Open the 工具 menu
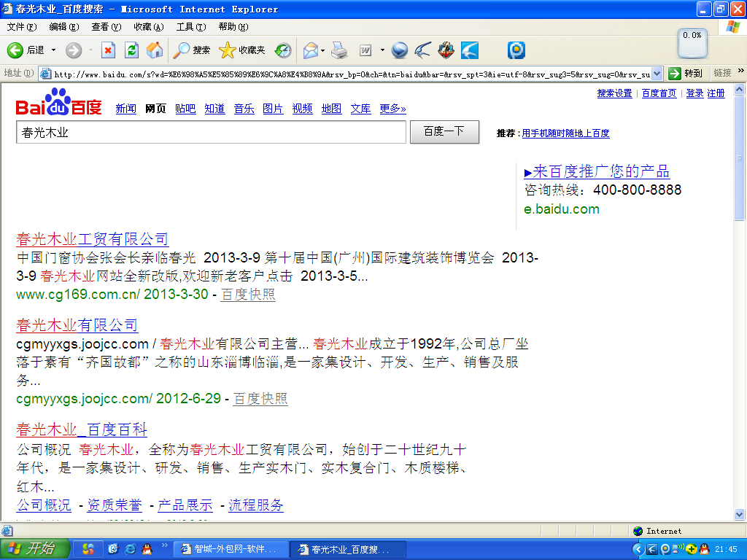 (191, 27)
